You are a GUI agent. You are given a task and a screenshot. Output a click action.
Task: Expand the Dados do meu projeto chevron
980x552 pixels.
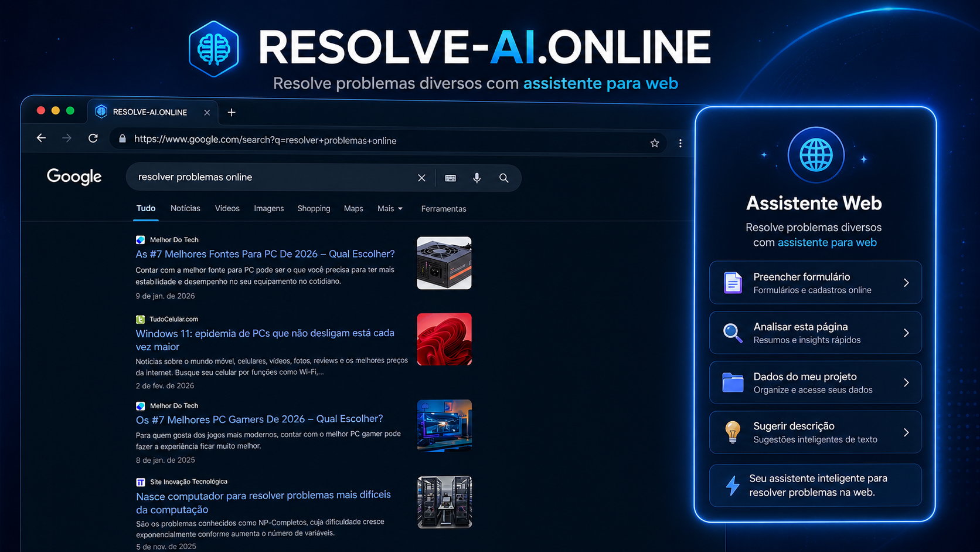click(906, 382)
